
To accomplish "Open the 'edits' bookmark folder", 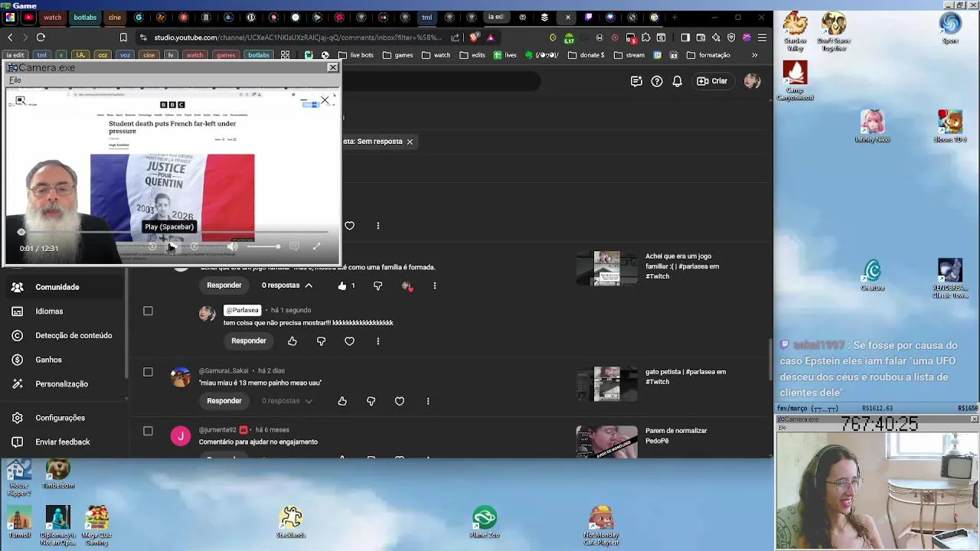I will point(472,55).
